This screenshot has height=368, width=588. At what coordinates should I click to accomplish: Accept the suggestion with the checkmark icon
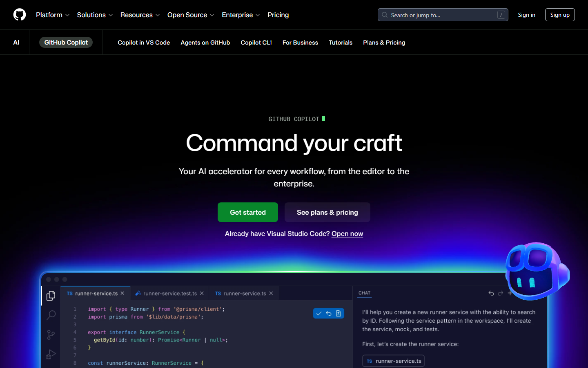[x=319, y=314]
